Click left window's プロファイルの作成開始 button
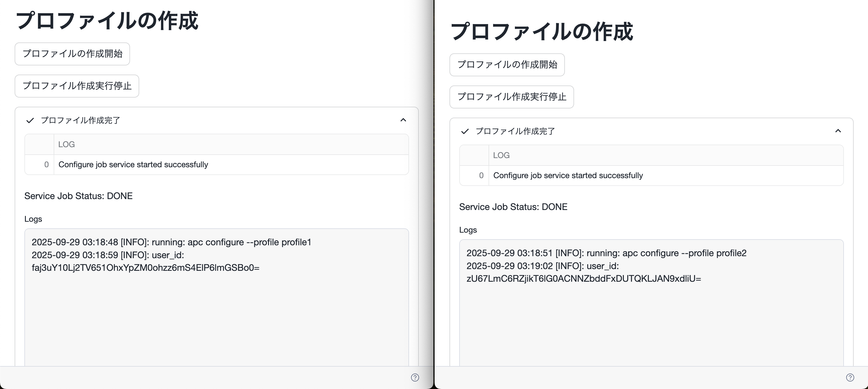Viewport: 868px width, 389px height. coord(72,54)
